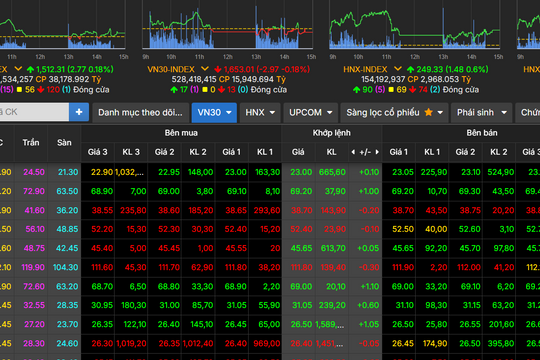
Task: Click the HNX-INDEX label
Action: coord(365,69)
